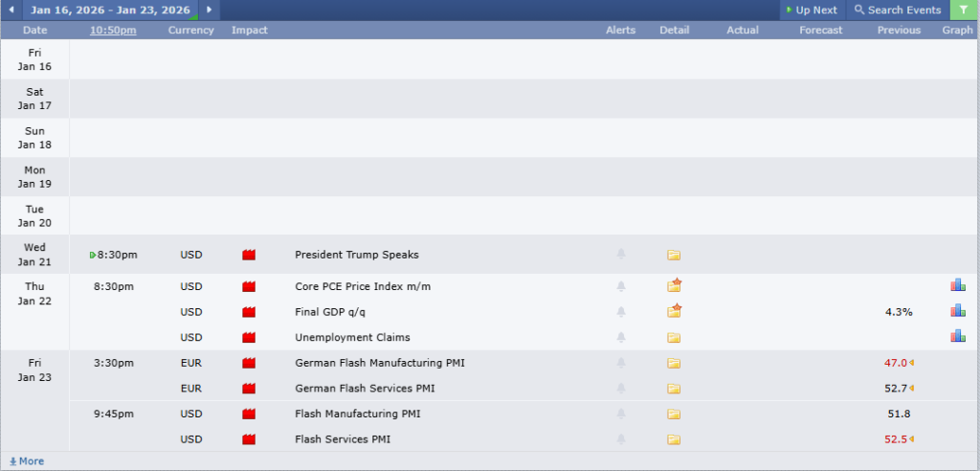This screenshot has height=471, width=980.
Task: Select the Flash Manufacturing PMI event row
Action: click(x=358, y=414)
